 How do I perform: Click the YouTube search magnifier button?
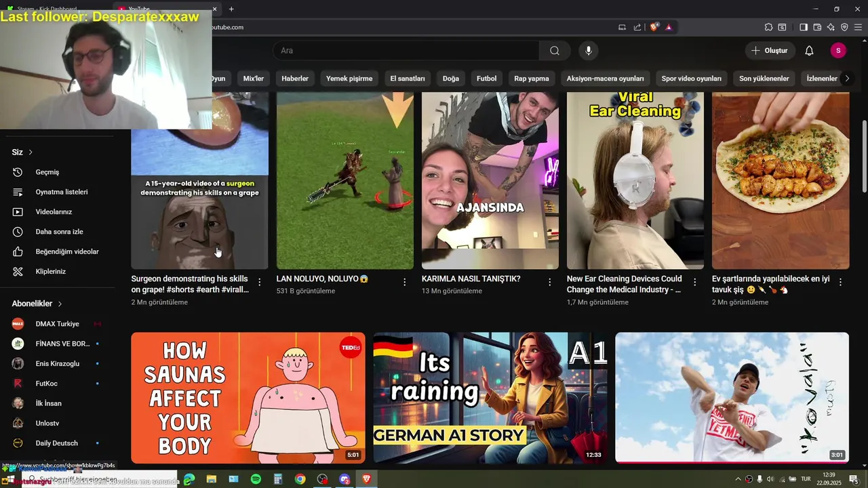tap(555, 51)
